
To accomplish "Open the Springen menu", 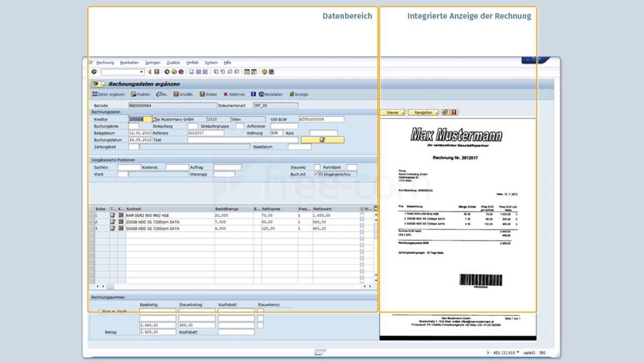I will (152, 63).
